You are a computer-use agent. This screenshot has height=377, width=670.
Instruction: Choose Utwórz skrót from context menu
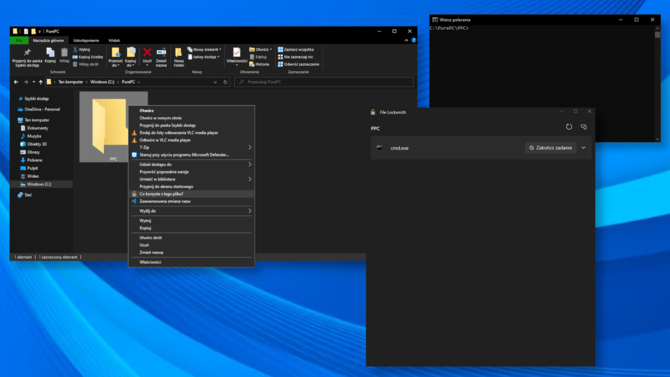191,238
